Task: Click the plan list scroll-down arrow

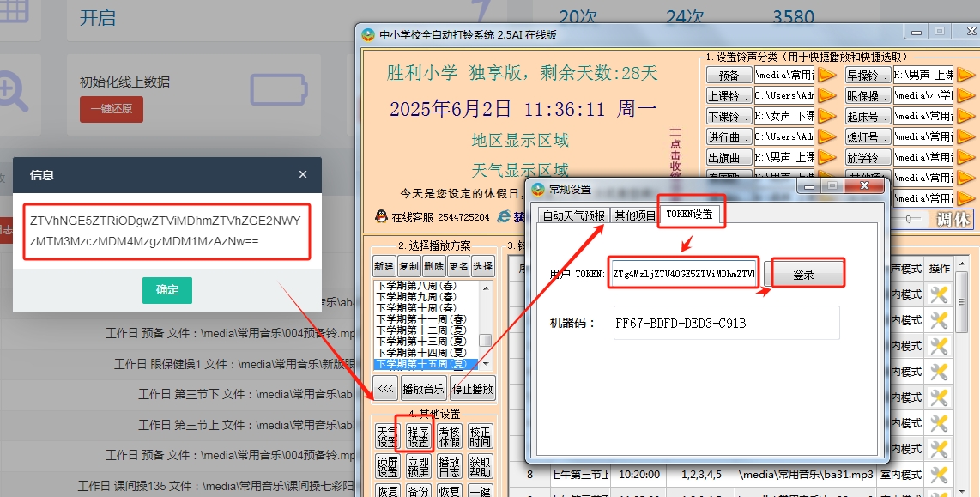Action: click(x=485, y=364)
